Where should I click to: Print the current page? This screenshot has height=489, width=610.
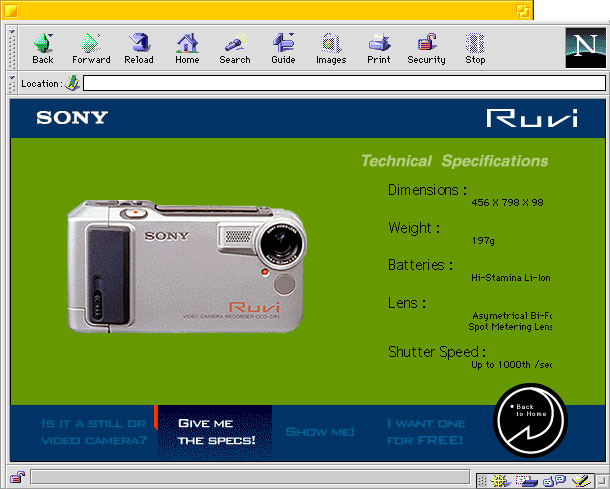(379, 49)
